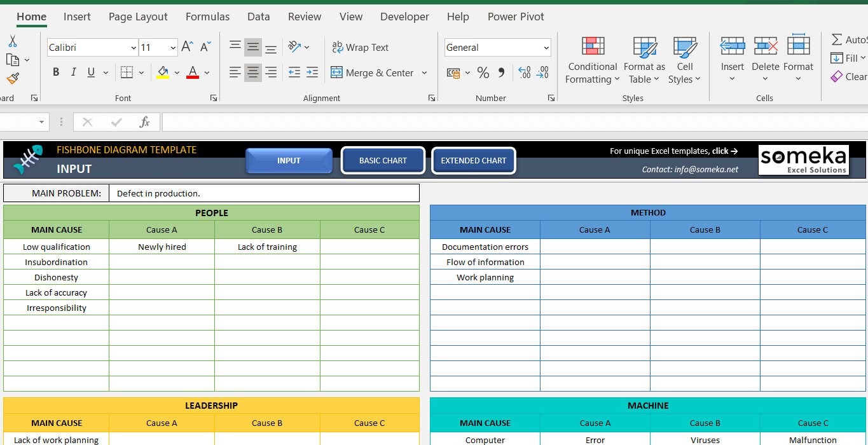Toggle Center horizontal alignment
The width and height of the screenshot is (868, 445).
(x=253, y=72)
